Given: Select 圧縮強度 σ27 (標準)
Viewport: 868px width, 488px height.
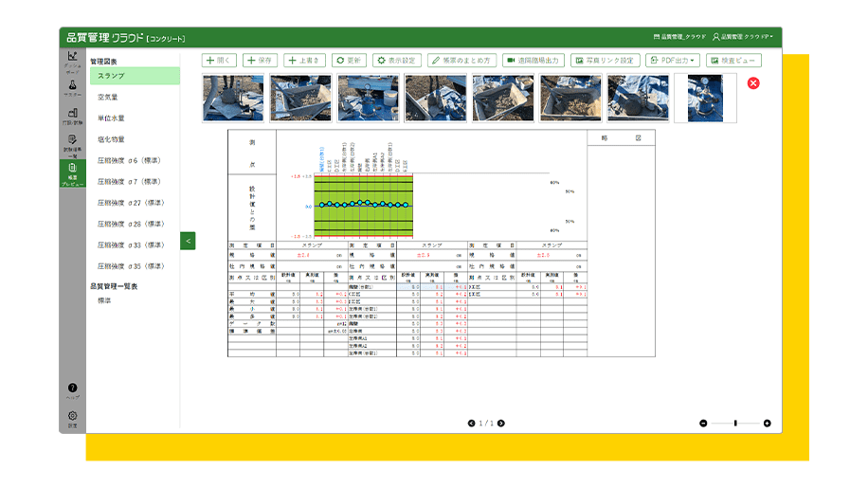Looking at the screenshot, I should 131,203.
